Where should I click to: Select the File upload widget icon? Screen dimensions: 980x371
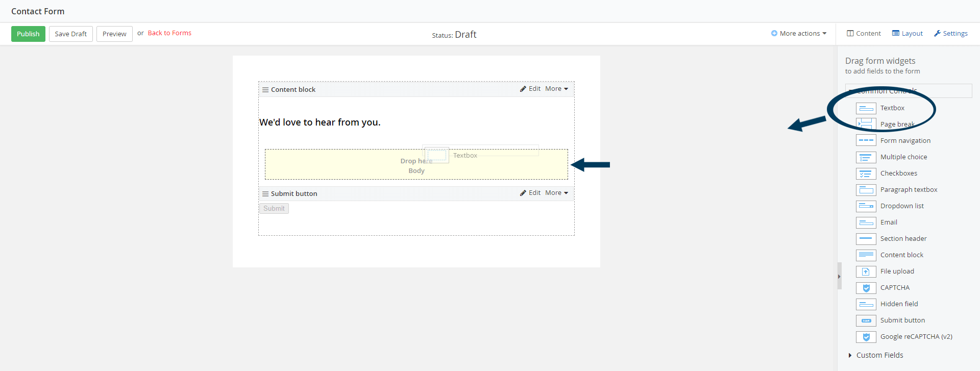coord(866,271)
